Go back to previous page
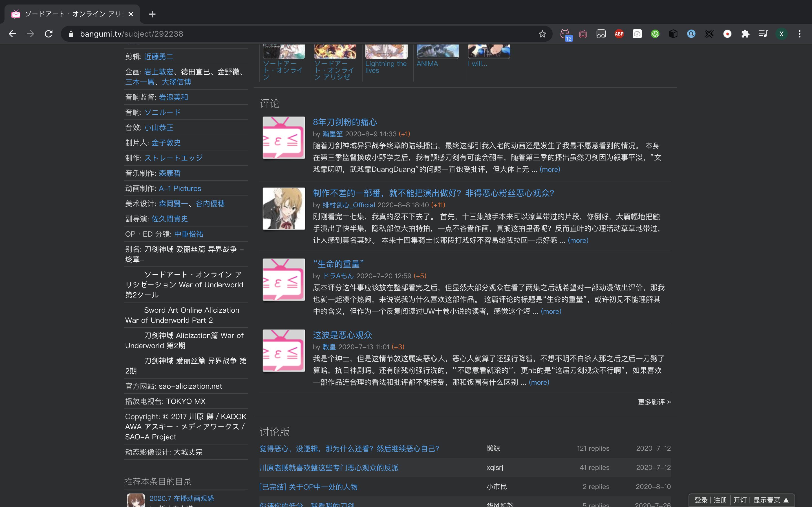 pos(12,34)
